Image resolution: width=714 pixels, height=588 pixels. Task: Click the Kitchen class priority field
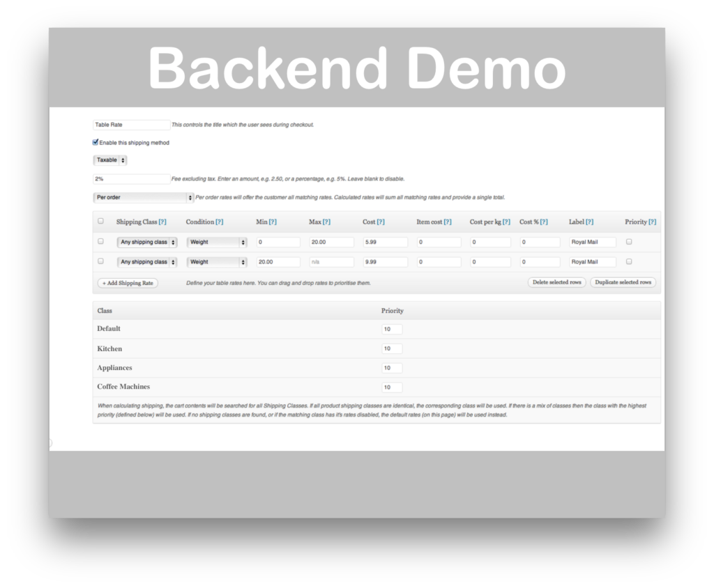pyautogui.click(x=392, y=348)
